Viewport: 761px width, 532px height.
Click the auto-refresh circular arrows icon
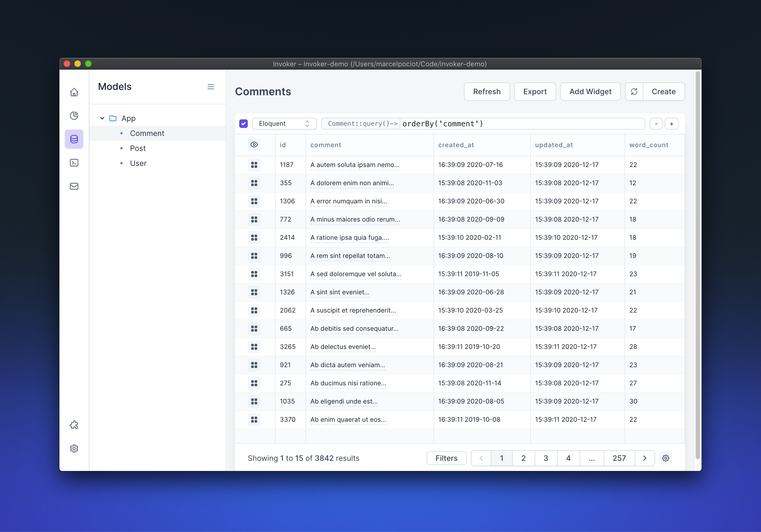coord(634,92)
